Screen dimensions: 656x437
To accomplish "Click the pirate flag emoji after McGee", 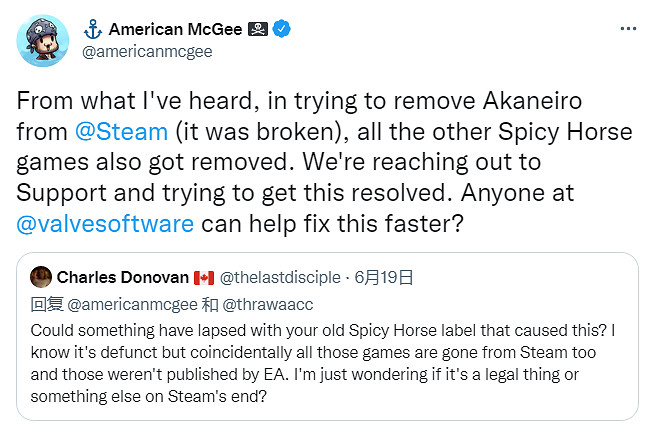I will click(x=258, y=29).
